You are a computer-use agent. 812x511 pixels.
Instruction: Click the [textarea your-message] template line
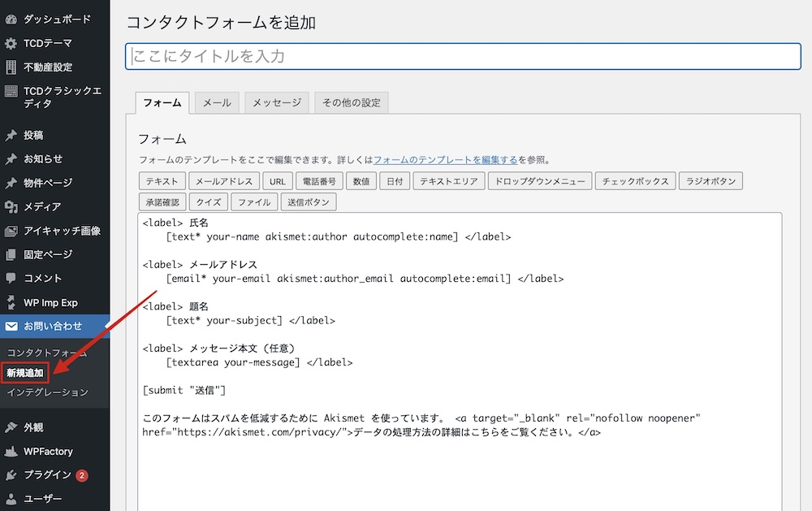[260, 363]
